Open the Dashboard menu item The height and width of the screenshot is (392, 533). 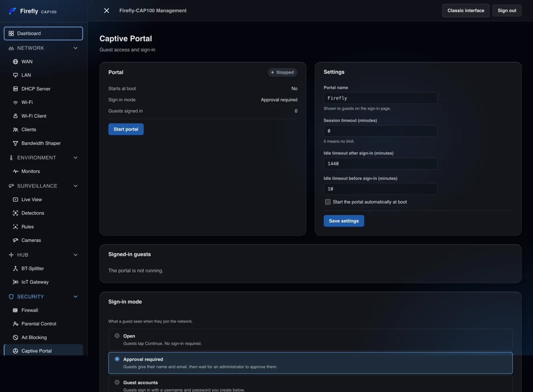[43, 33]
